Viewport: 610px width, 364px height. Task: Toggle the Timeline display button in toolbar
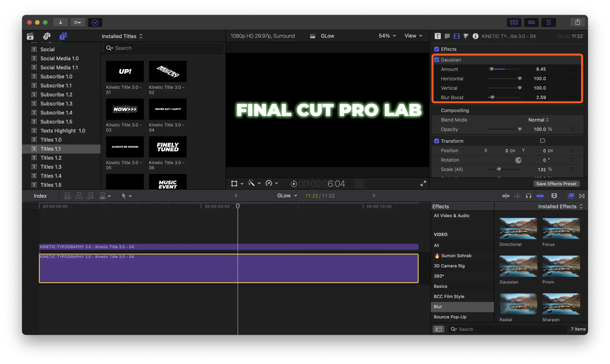pyautogui.click(x=531, y=22)
